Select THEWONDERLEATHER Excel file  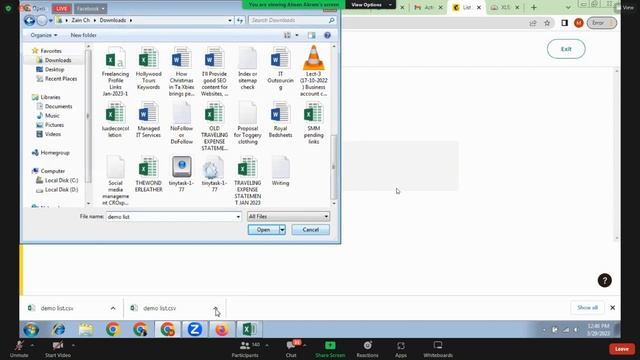pyautogui.click(x=148, y=174)
